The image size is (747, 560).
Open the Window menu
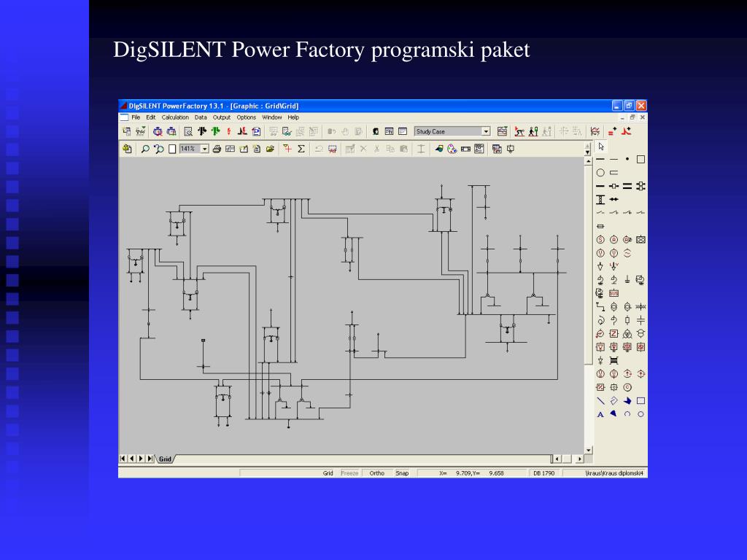pyautogui.click(x=272, y=117)
